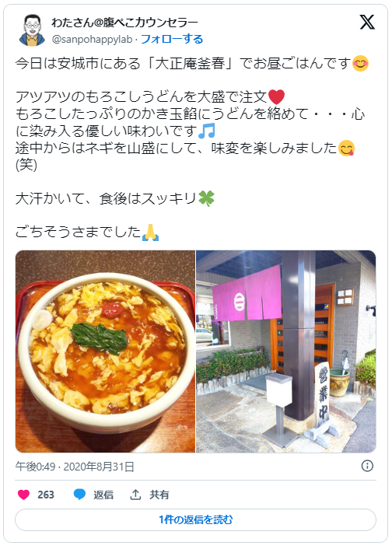Read replies with 1件の返信を読む button
This screenshot has height=549, width=392.
(195, 519)
